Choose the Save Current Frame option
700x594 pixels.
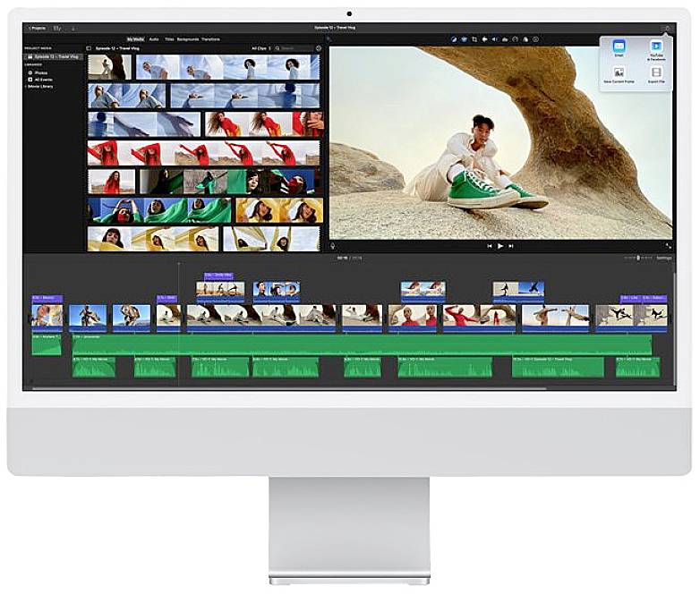tap(619, 75)
